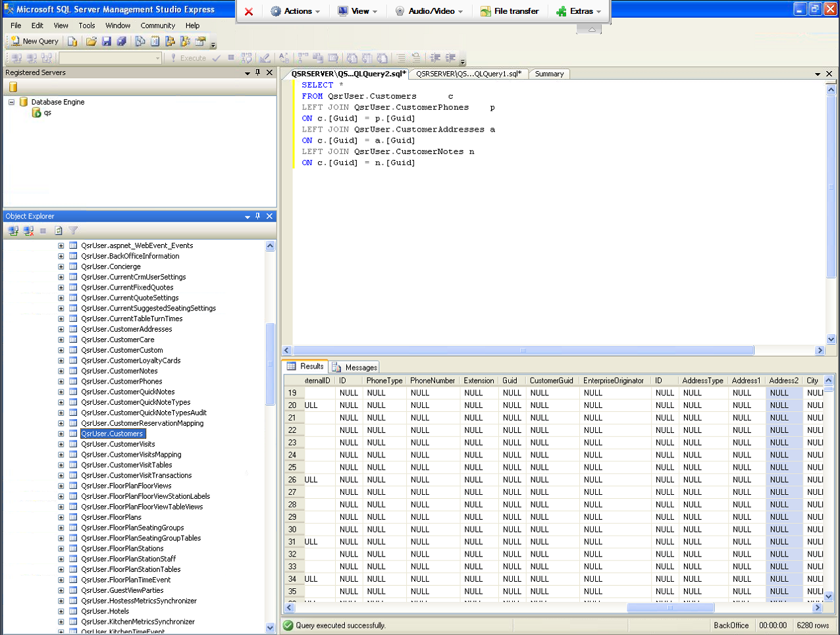
Task: Open the Extras dropdown menu
Action: click(x=579, y=11)
